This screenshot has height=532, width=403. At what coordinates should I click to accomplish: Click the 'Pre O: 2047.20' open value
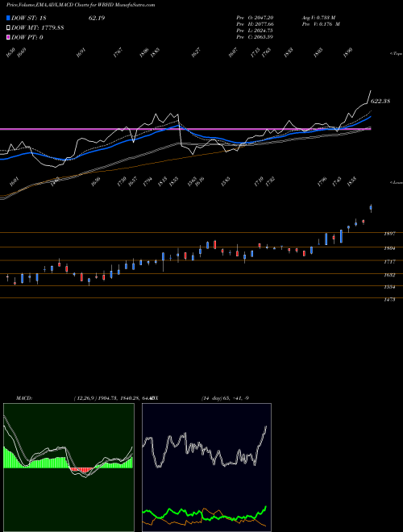[x=255, y=18]
